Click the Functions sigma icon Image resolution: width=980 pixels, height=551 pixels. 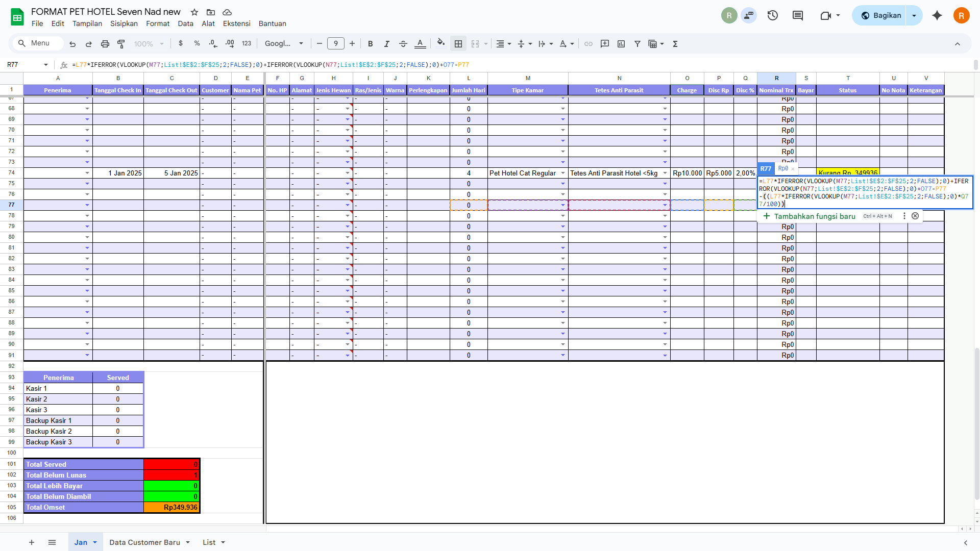coord(675,44)
